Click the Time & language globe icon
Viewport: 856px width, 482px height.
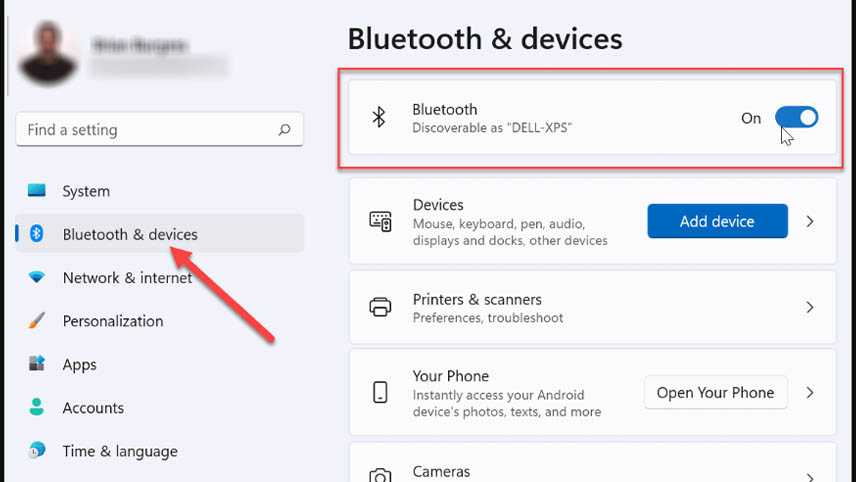(x=37, y=450)
